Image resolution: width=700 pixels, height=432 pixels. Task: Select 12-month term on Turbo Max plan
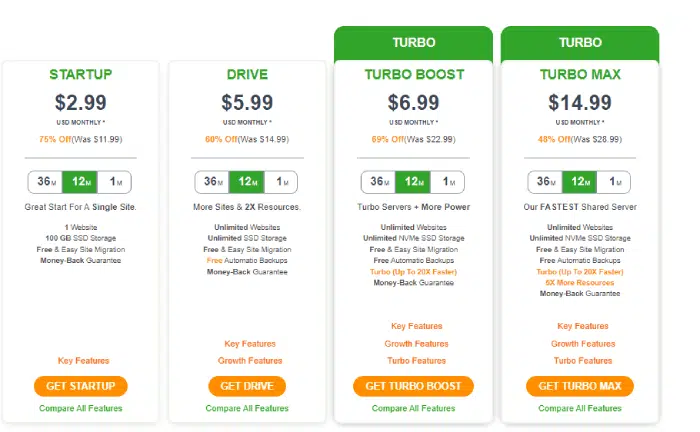579,182
